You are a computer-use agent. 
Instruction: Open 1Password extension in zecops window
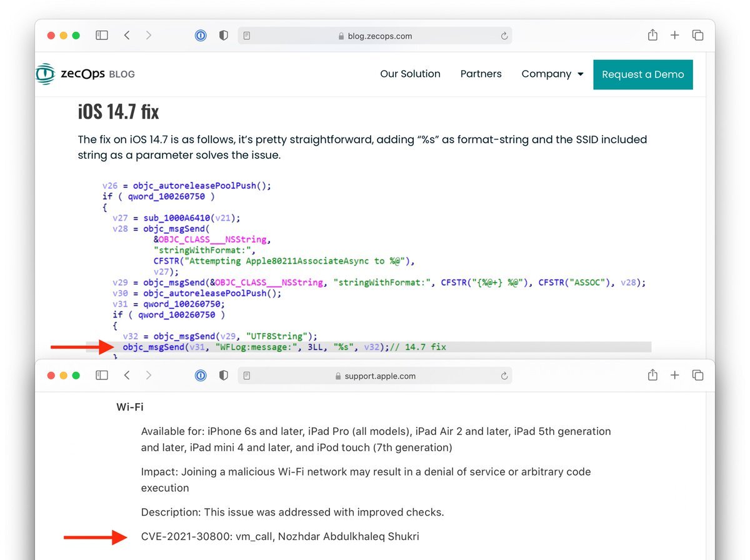(x=201, y=36)
